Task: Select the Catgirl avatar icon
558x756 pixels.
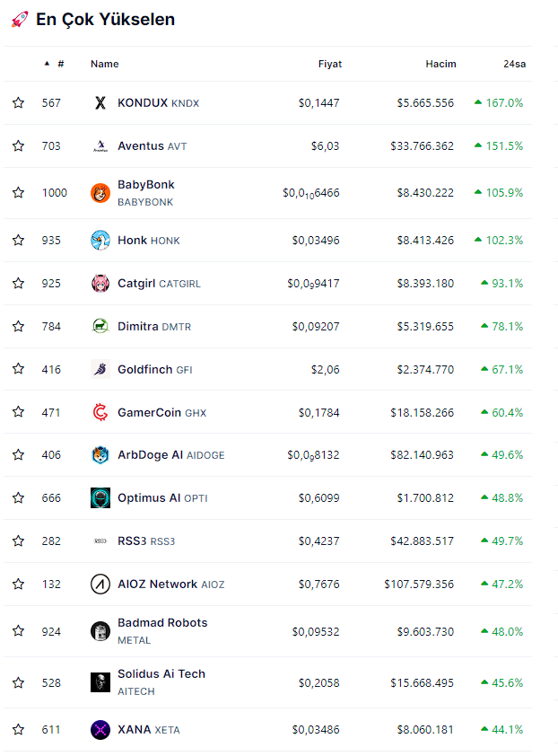Action: click(100, 284)
